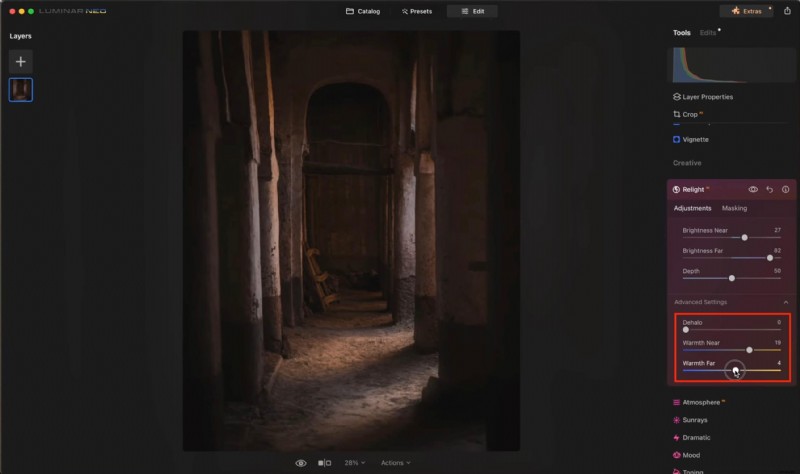Screen dimensions: 800x474
Task: Open the Actions dropdown menu
Action: click(395, 463)
